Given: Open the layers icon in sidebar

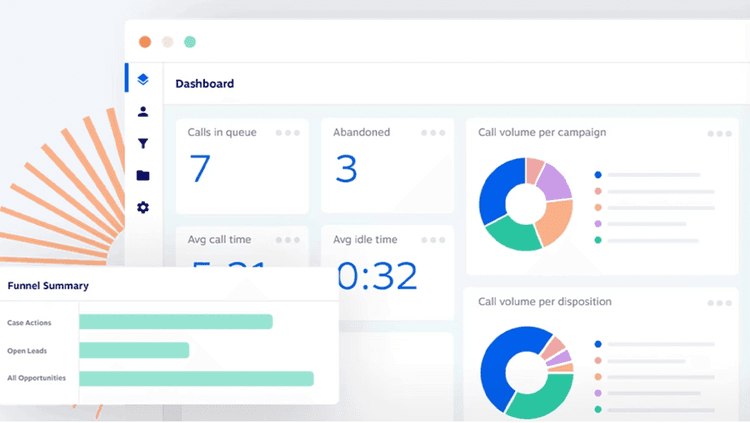Looking at the screenshot, I should 143,80.
